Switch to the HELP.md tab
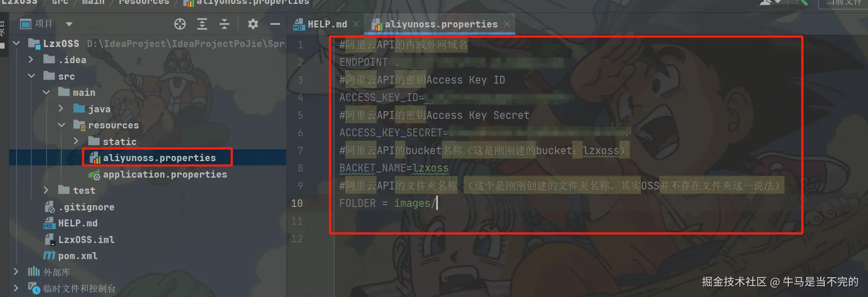This screenshot has height=297, width=868. 327,24
